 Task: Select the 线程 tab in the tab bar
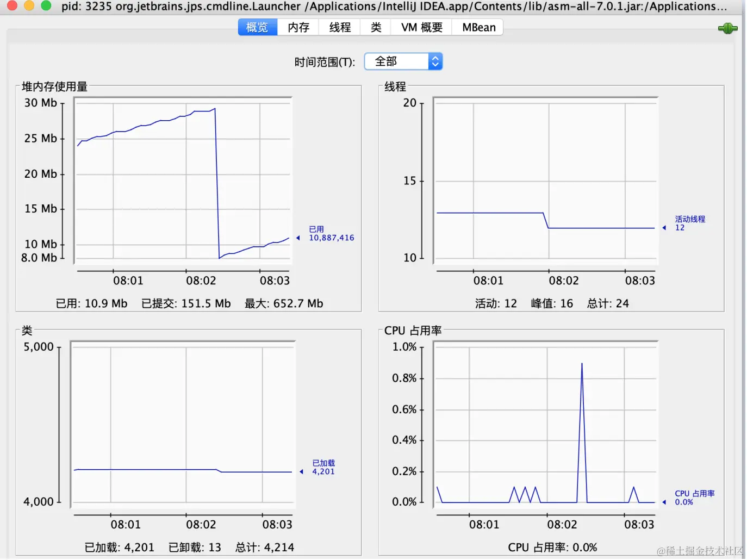tap(340, 27)
